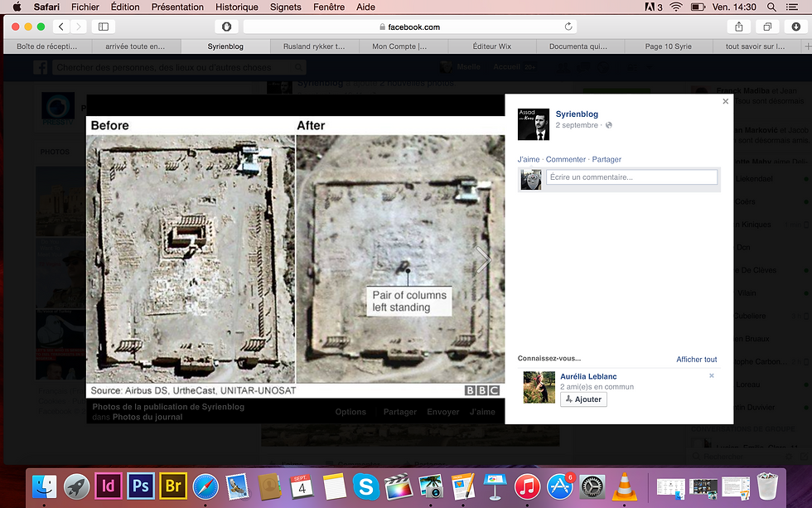Click Afficher tout link
812x508 pixels.
point(697,360)
